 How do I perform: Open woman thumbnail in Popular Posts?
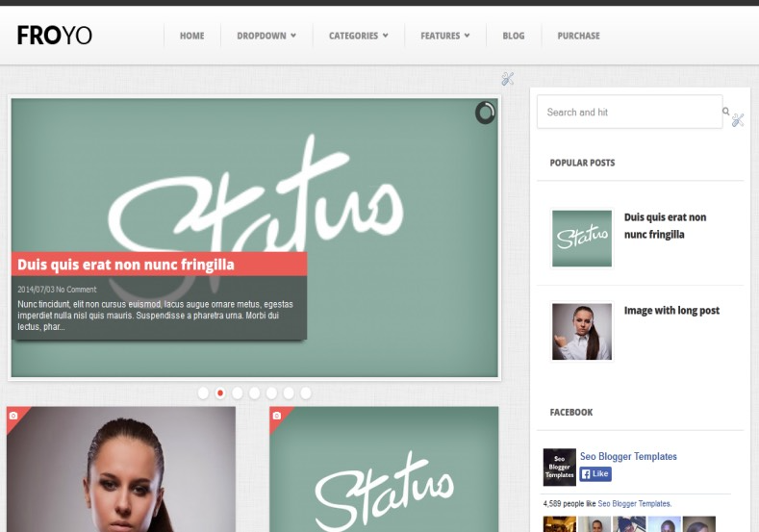coord(582,332)
